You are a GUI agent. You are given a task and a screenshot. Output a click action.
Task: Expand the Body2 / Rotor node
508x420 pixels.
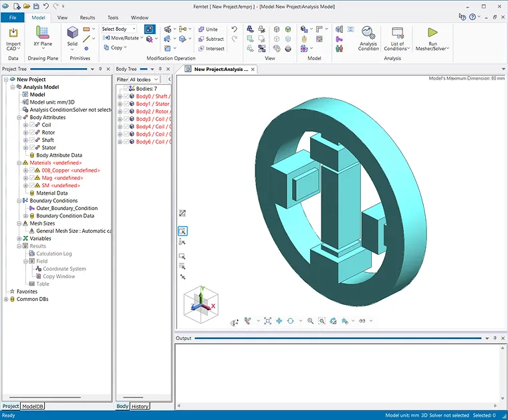pos(120,112)
